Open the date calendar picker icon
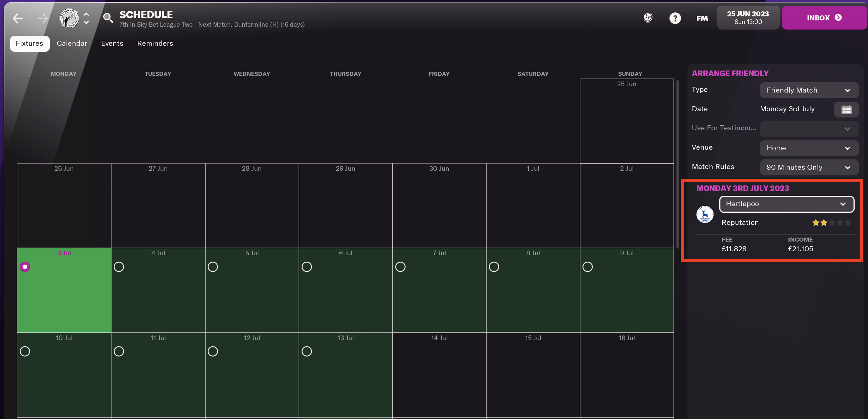Screen dimensions: 868x419 click(x=846, y=110)
